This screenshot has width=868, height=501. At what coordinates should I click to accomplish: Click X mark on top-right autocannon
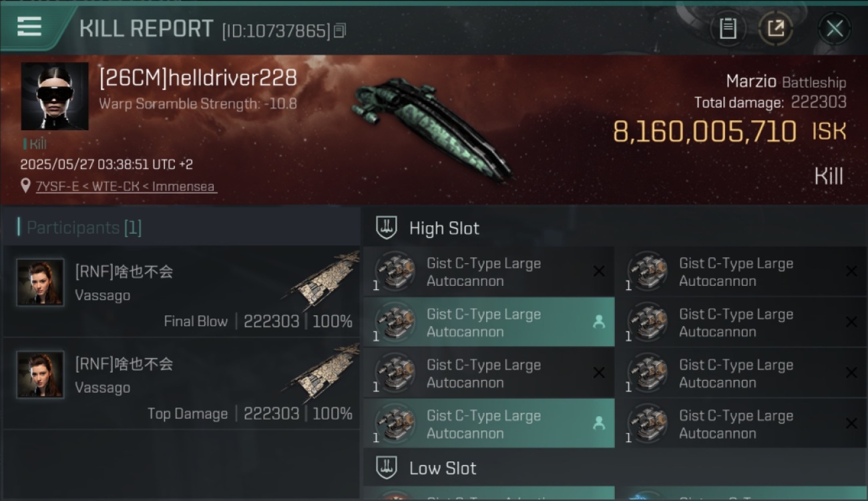click(x=851, y=271)
